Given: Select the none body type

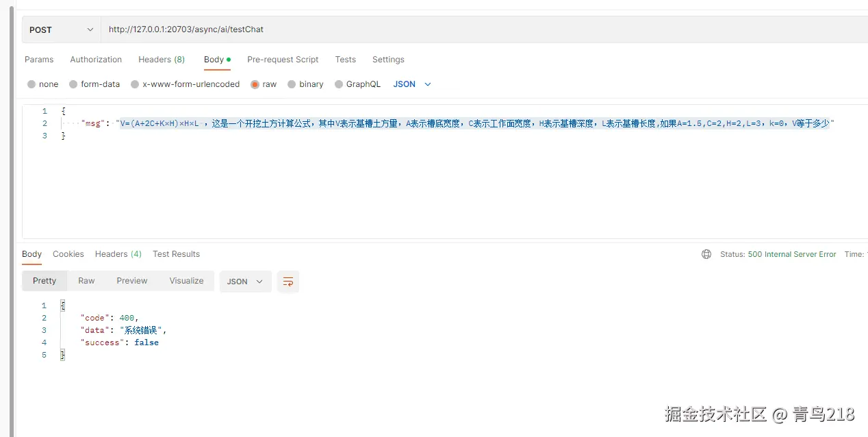Looking at the screenshot, I should point(42,84).
